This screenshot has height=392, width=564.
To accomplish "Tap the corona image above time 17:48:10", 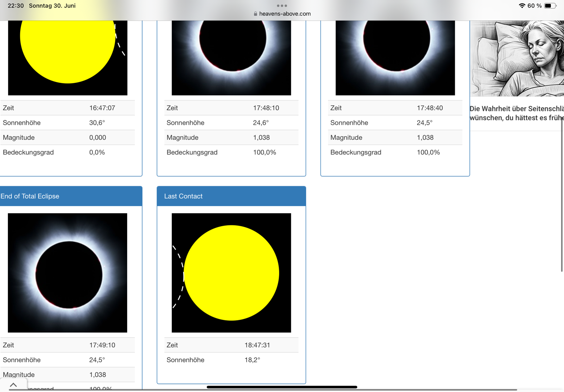I will tap(231, 57).
